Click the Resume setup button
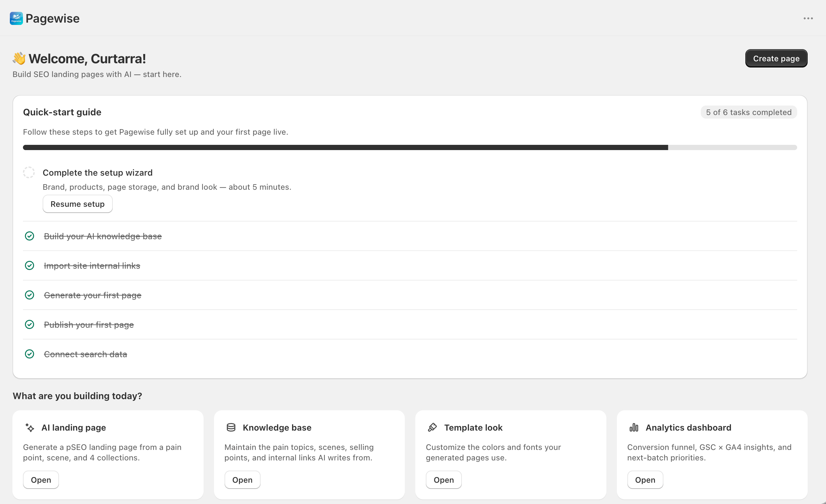This screenshot has height=504, width=826. tap(77, 204)
